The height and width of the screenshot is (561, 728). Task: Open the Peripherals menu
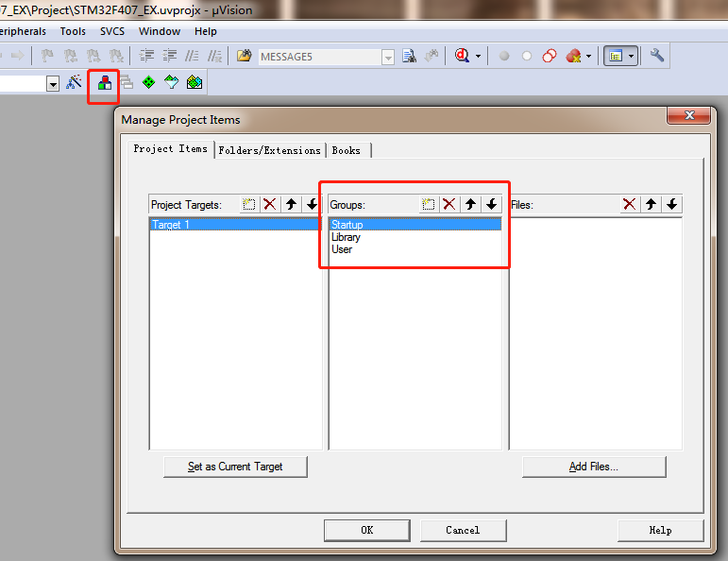click(x=23, y=31)
